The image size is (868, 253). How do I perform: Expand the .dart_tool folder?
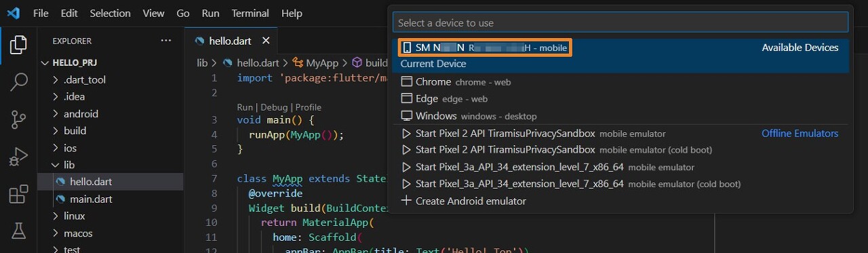pyautogui.click(x=110, y=79)
